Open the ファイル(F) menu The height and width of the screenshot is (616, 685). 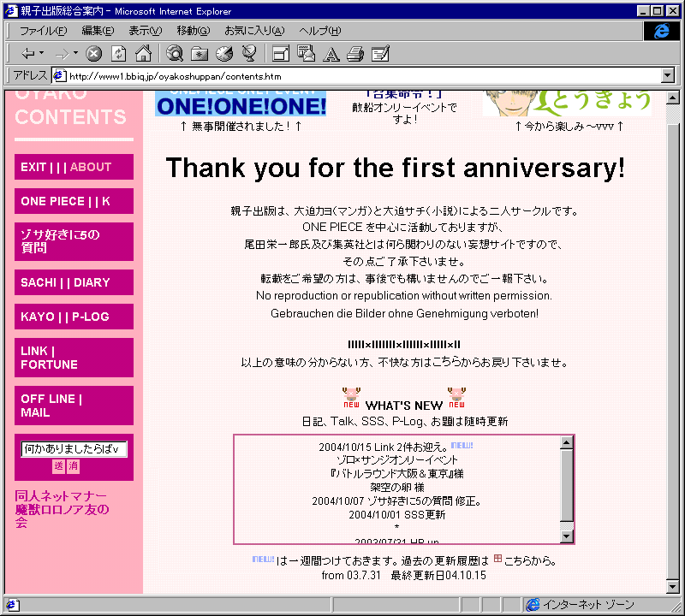tap(44, 31)
